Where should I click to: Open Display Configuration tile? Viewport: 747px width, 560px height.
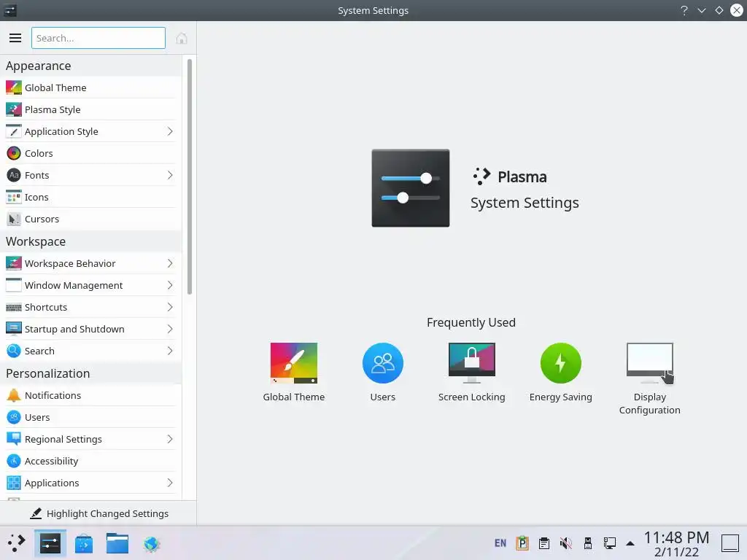(649, 378)
